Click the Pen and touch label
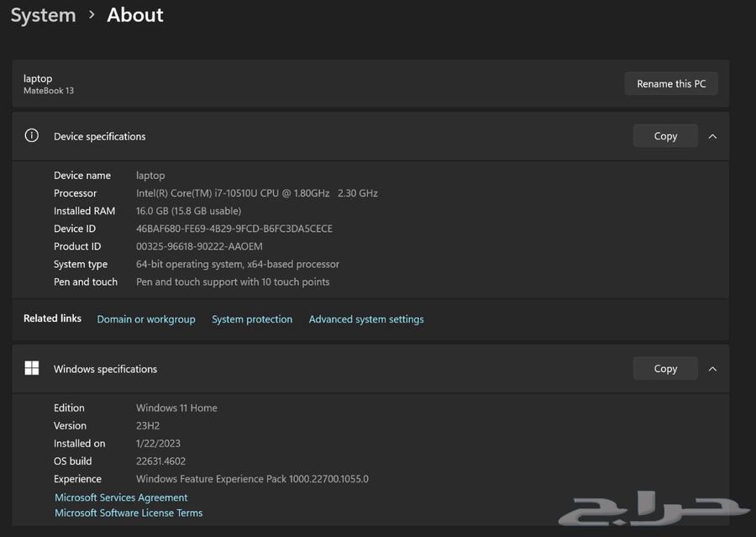756x537 pixels. click(86, 282)
